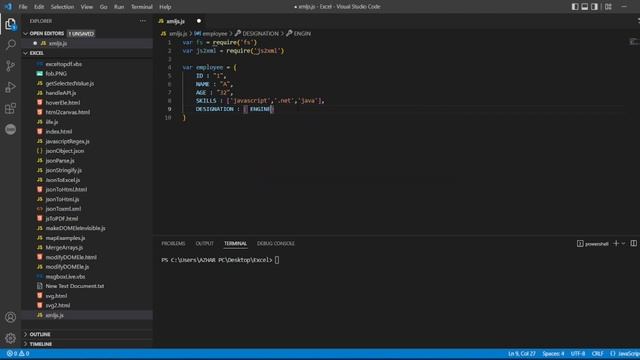The height and width of the screenshot is (360, 640).
Task: Click CRLF line ending setting
Action: tap(598, 353)
